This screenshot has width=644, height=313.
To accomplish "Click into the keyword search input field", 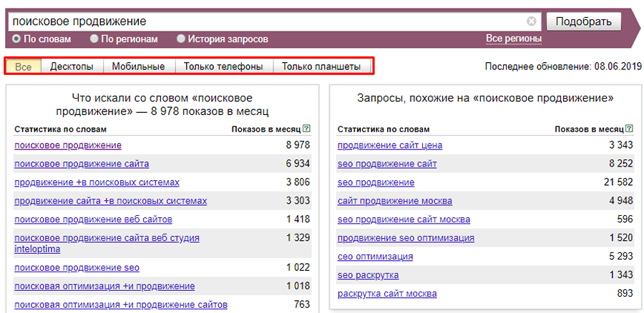I will tap(265, 21).
